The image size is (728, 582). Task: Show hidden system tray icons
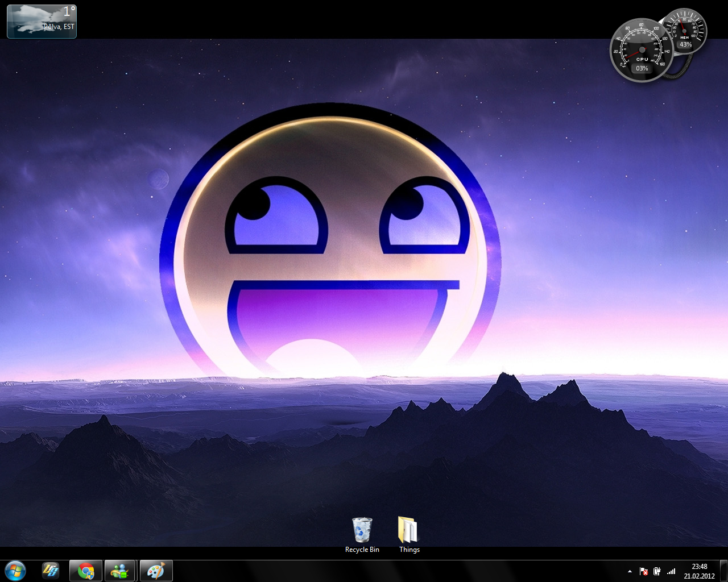[x=630, y=571]
